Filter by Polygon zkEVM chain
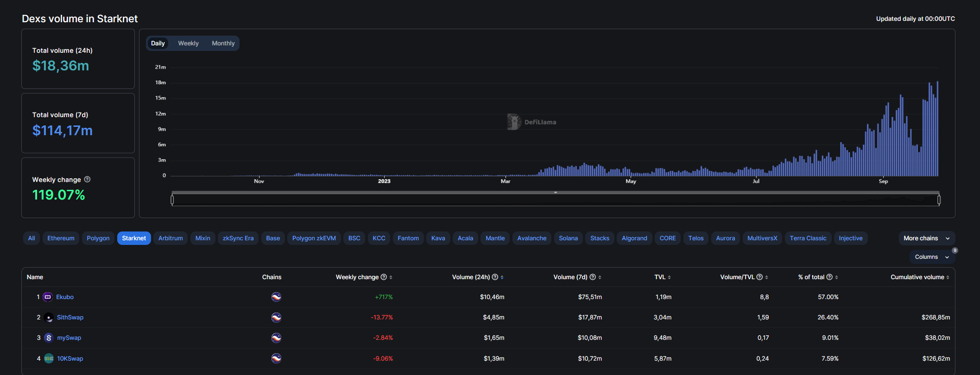Screen dimensions: 980x375 314,238
